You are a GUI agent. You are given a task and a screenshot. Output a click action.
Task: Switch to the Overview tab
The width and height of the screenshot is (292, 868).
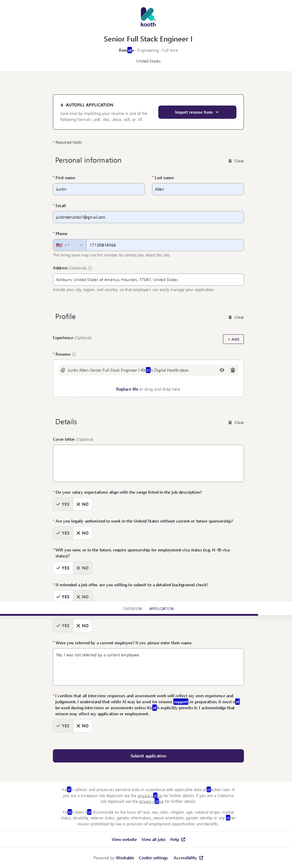pyautogui.click(x=132, y=609)
